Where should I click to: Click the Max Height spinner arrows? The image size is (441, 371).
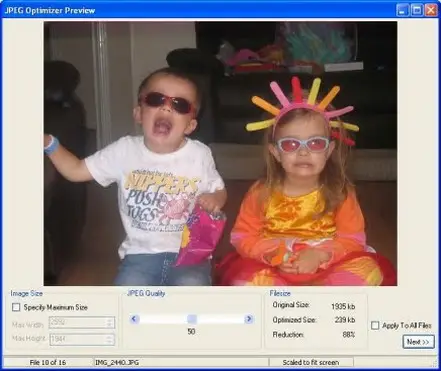click(x=110, y=339)
